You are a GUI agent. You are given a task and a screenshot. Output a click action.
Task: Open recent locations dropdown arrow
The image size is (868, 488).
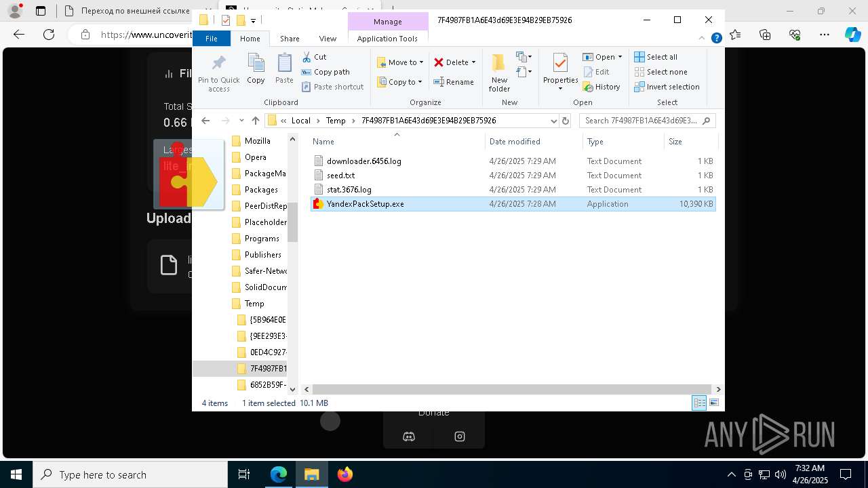coord(241,121)
